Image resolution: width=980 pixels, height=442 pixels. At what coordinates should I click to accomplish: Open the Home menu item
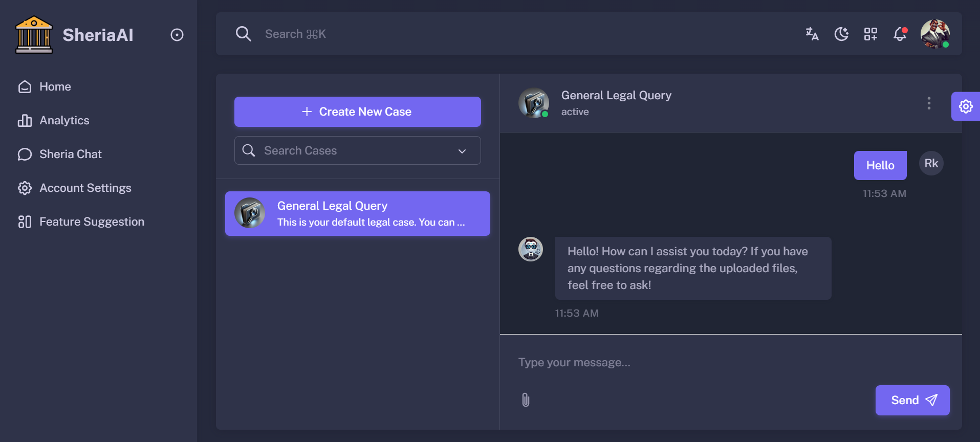[98, 86]
